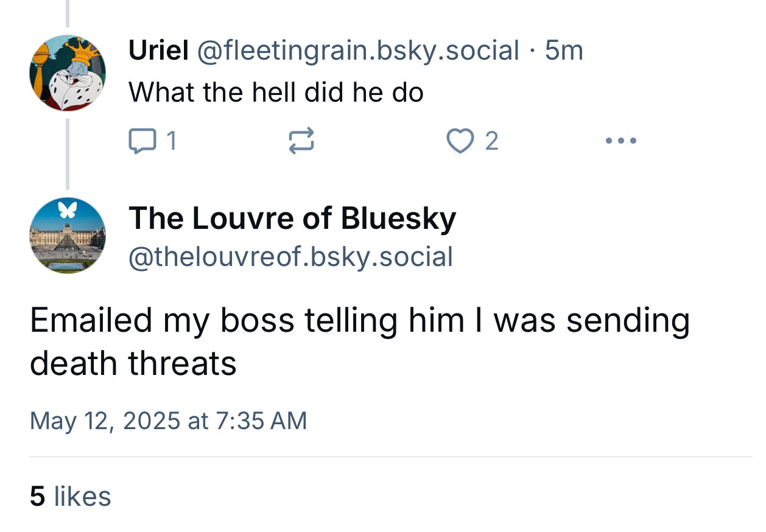The height and width of the screenshot is (532, 766).
Task: Click the like count number 2
Action: tap(491, 141)
